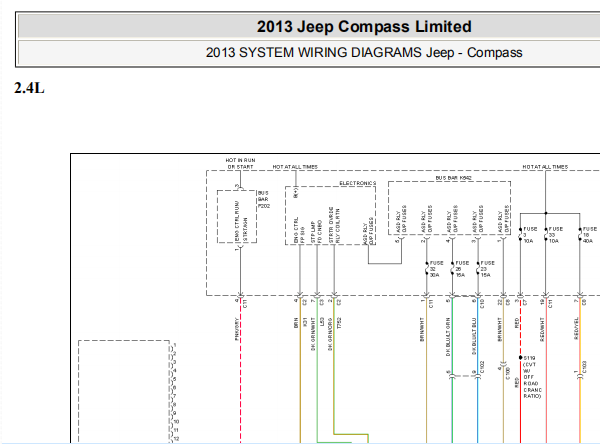
Task: Click the FUSE 16 40A symbol
Action: [580, 235]
